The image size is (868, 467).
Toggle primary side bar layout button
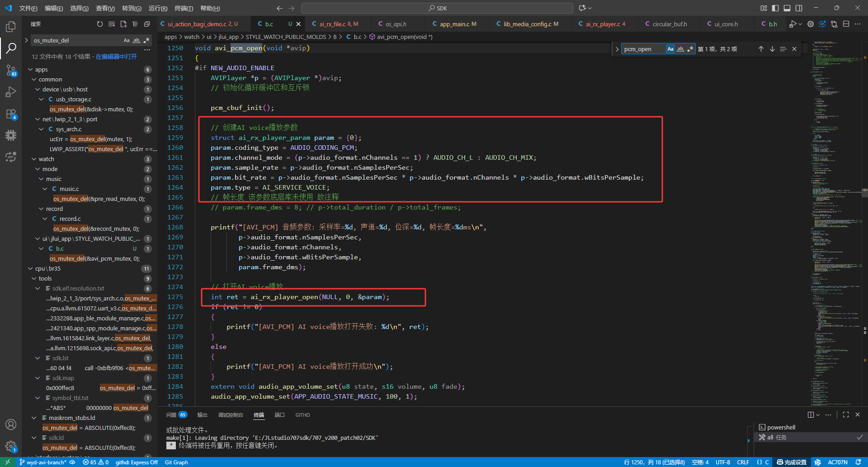(775, 8)
